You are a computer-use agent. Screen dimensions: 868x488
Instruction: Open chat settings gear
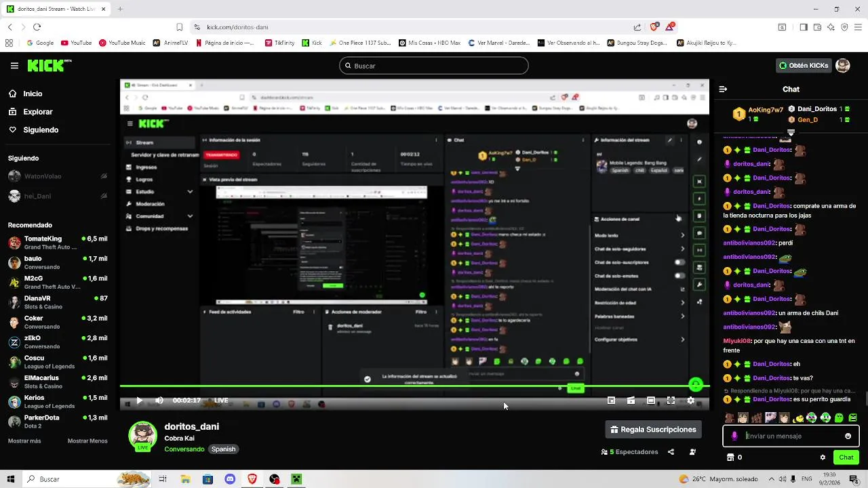[823, 457]
